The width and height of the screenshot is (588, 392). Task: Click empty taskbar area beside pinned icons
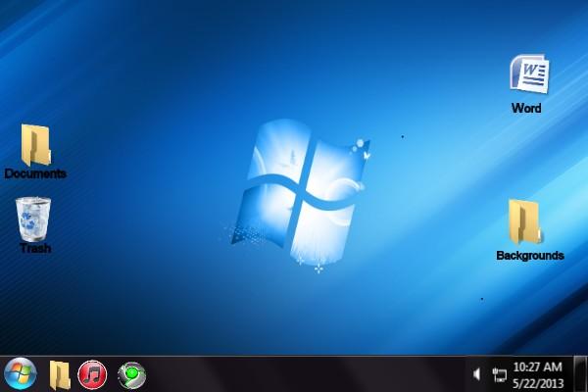coord(294,374)
